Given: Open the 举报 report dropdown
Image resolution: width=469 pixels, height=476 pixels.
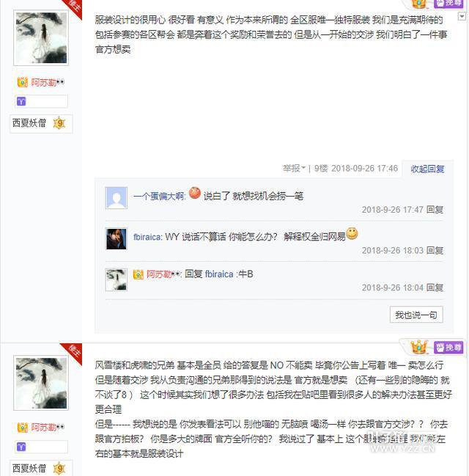Looking at the screenshot, I should click(294, 168).
